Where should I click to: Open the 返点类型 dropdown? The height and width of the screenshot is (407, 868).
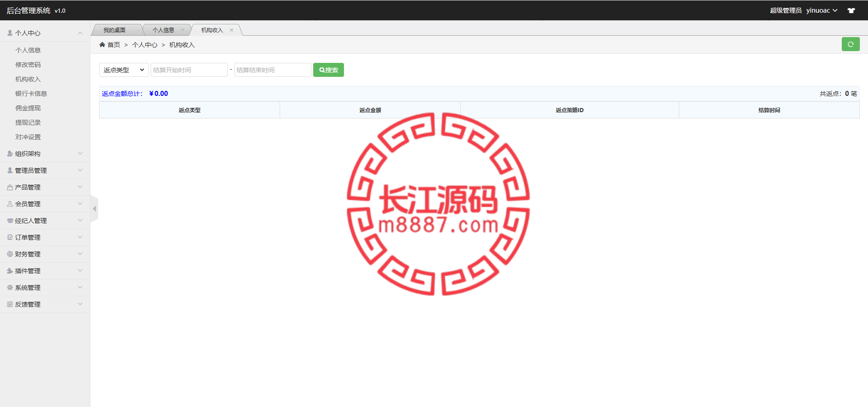[x=124, y=70]
